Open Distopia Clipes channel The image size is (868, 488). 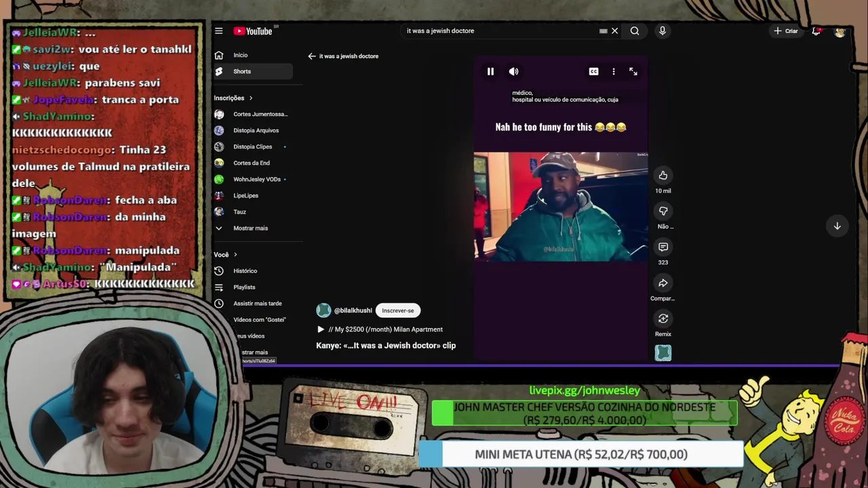click(253, 146)
